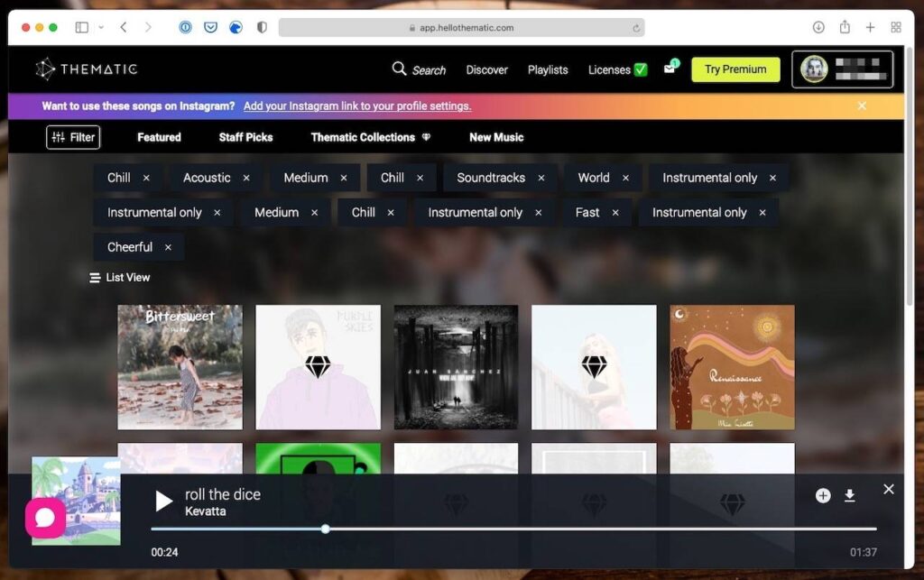Open the Safari share menu
Viewport: 924px width, 580px height.
[x=845, y=26]
